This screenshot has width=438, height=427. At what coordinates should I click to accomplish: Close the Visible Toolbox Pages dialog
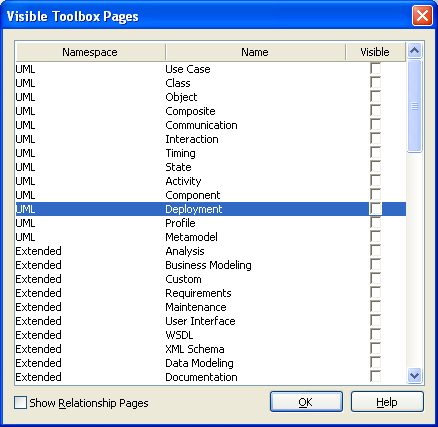pyautogui.click(x=422, y=16)
